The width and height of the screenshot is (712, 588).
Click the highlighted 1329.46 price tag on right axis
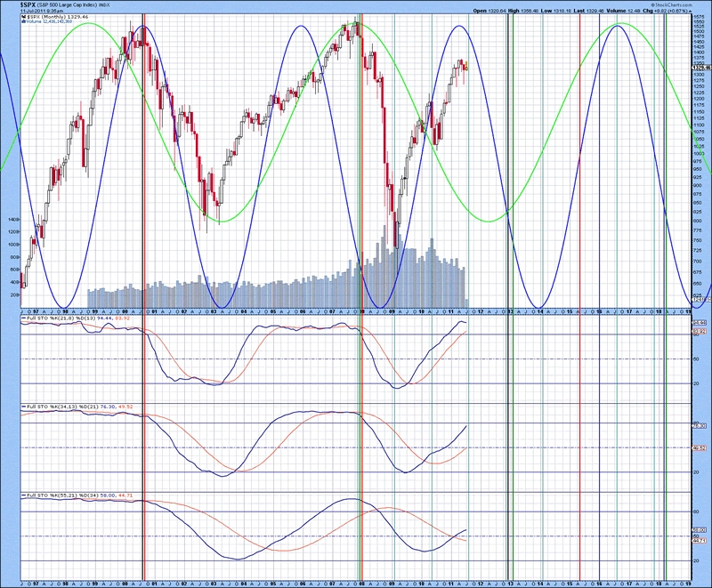[x=700, y=67]
